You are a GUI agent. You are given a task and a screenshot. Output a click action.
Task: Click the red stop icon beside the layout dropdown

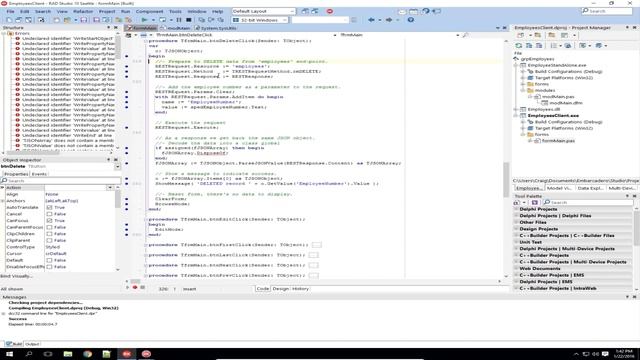pyautogui.click(x=330, y=11)
